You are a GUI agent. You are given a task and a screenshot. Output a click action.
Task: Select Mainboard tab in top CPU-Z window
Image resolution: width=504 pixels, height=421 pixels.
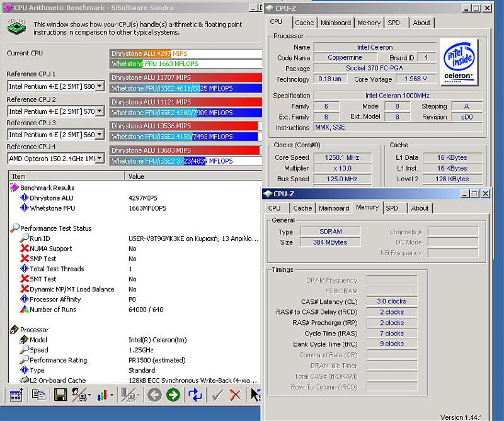point(336,23)
